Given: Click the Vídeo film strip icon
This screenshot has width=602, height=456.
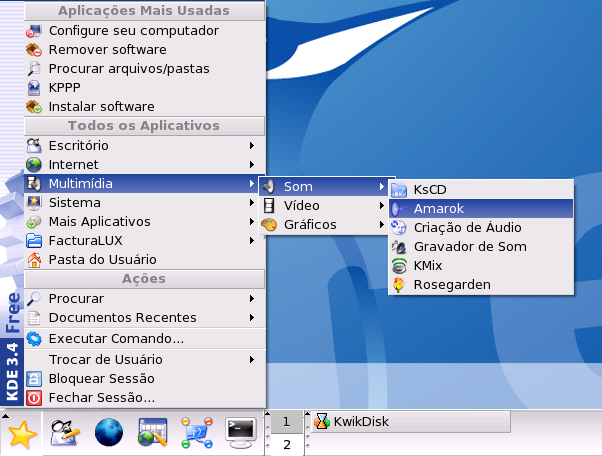Looking at the screenshot, I should click(269, 206).
